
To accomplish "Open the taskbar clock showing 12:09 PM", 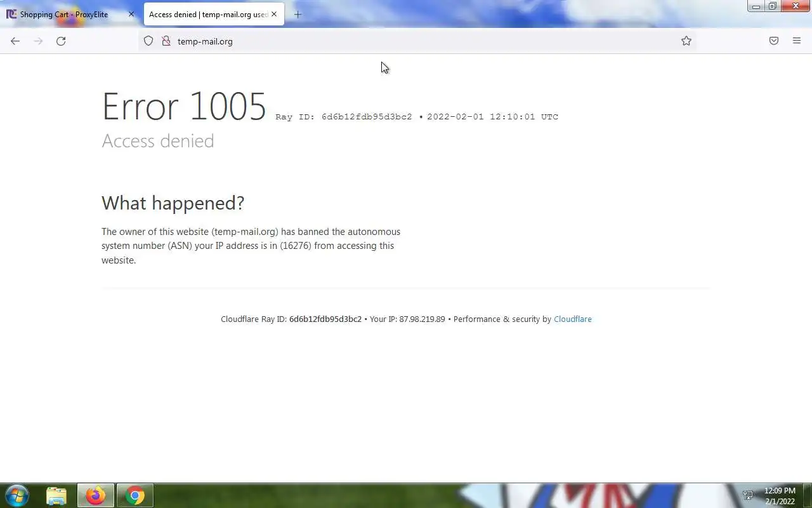I will click(780, 496).
